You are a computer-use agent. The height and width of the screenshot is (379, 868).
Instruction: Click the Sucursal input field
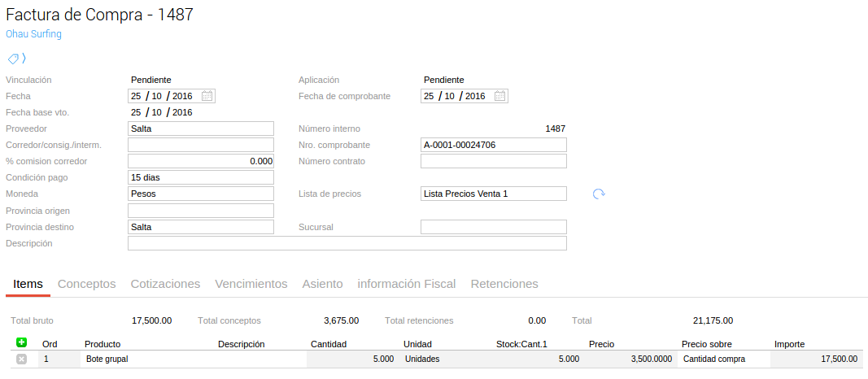(x=493, y=227)
